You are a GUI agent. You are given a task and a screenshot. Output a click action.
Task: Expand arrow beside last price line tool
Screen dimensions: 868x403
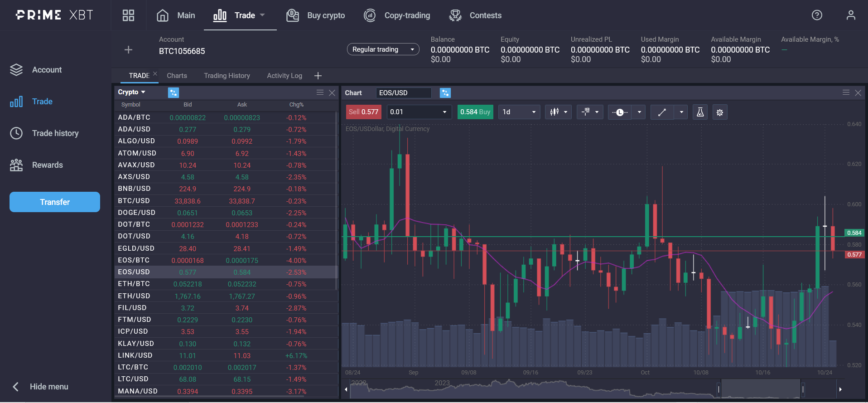639,112
